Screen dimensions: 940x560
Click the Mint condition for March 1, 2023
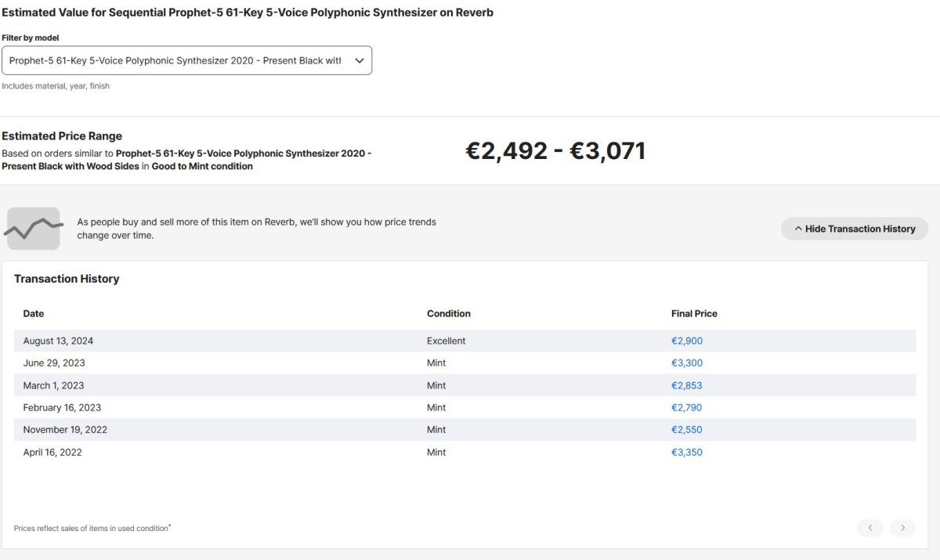(436, 385)
